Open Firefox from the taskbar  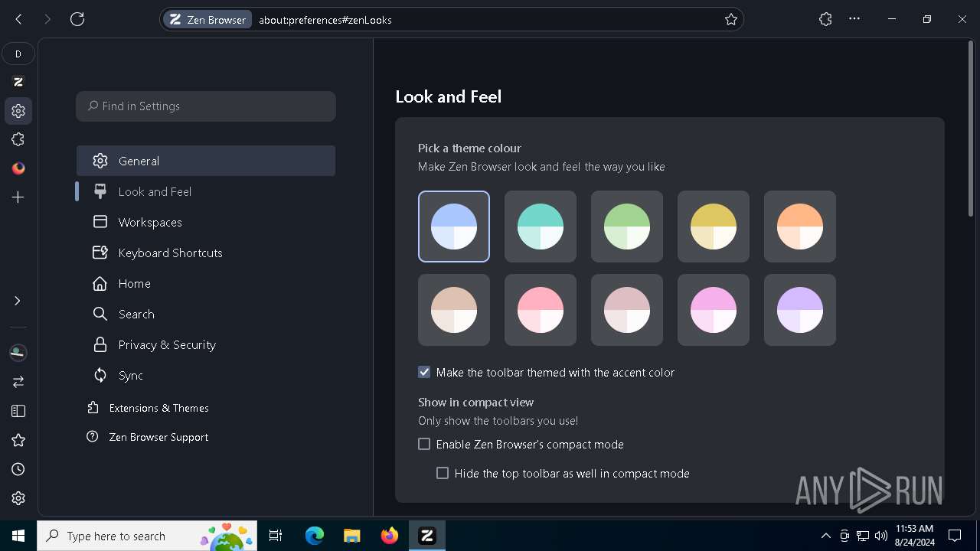pyautogui.click(x=390, y=536)
